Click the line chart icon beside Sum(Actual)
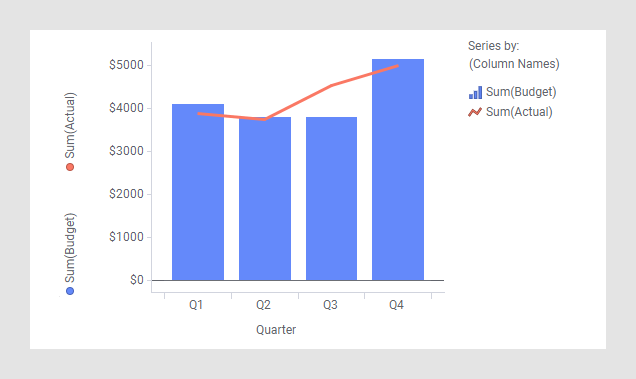The image size is (636, 379). [475, 112]
